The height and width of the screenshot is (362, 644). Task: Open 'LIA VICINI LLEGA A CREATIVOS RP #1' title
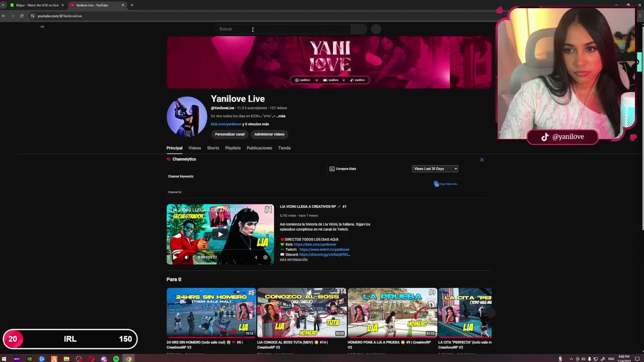click(x=313, y=207)
